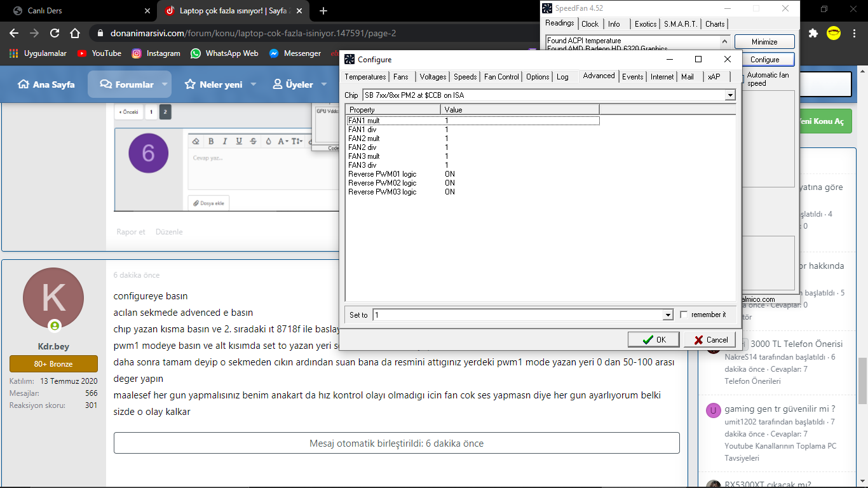Open the WhatsApp Web bookmark
Viewport: 868px width, 488px height.
[224, 53]
